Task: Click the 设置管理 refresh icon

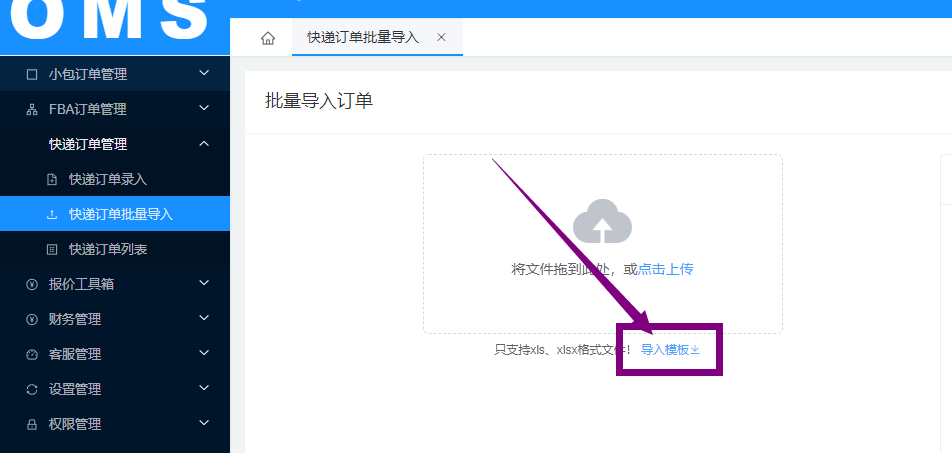Action: click(32, 389)
